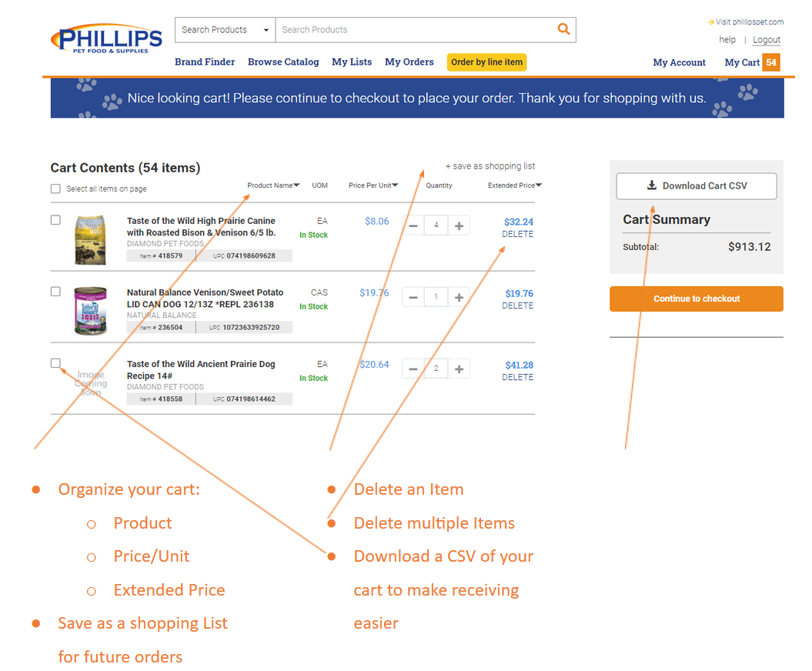
Task: Decrease Natural Balance Venison quantity
Action: [x=413, y=297]
